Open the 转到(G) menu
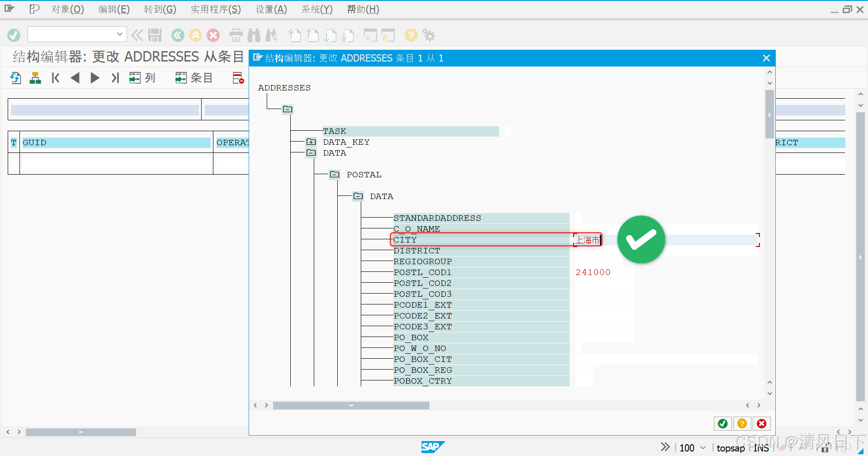 tap(160, 9)
